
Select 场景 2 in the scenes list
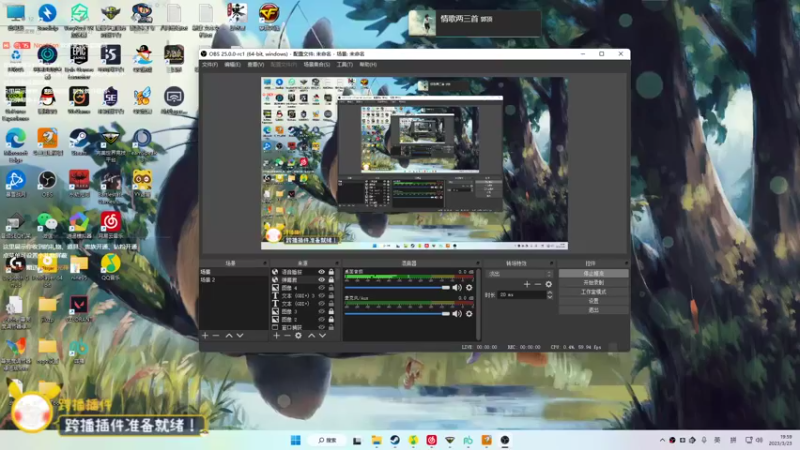[234, 280]
